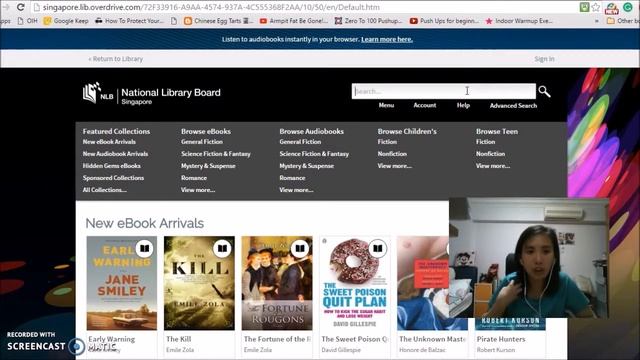Browse Audiobooks Science Fiction & Fantasy
The height and width of the screenshot is (360, 640).
(x=314, y=154)
